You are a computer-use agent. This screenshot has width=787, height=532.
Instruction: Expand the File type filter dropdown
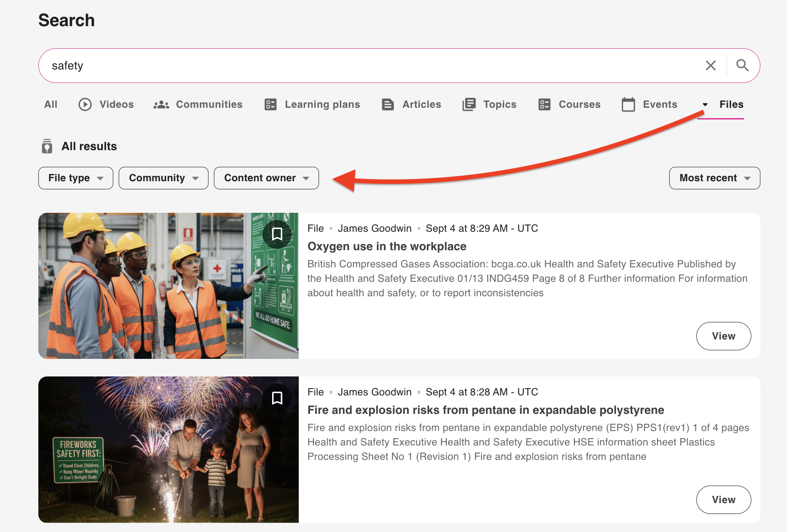coord(75,178)
